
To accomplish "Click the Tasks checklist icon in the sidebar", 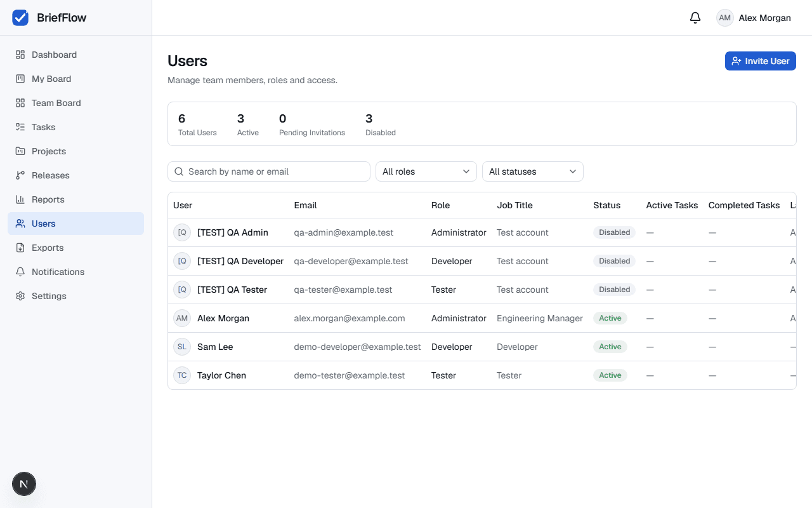I will (x=20, y=127).
